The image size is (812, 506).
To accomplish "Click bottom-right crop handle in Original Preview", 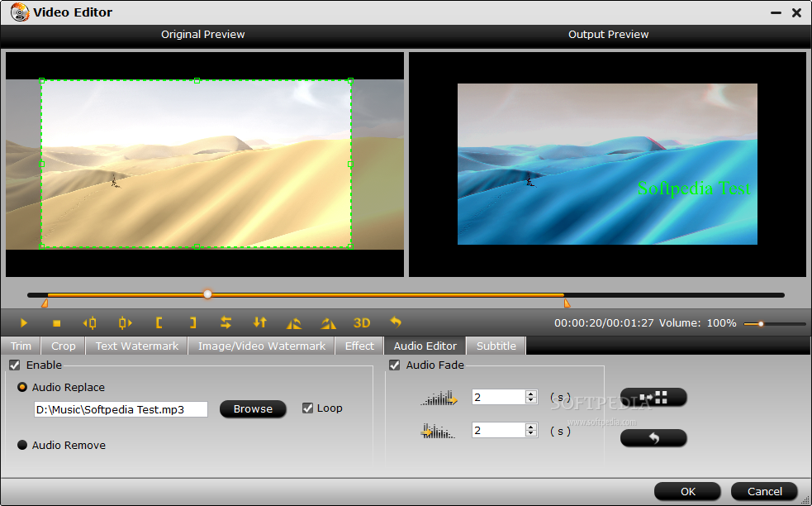I will pos(350,246).
